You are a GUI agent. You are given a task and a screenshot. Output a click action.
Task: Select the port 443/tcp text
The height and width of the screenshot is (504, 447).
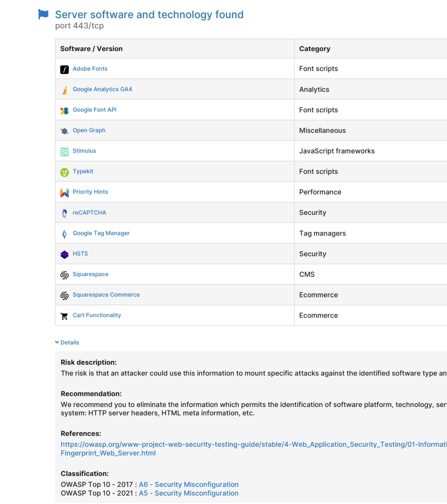coord(79,26)
